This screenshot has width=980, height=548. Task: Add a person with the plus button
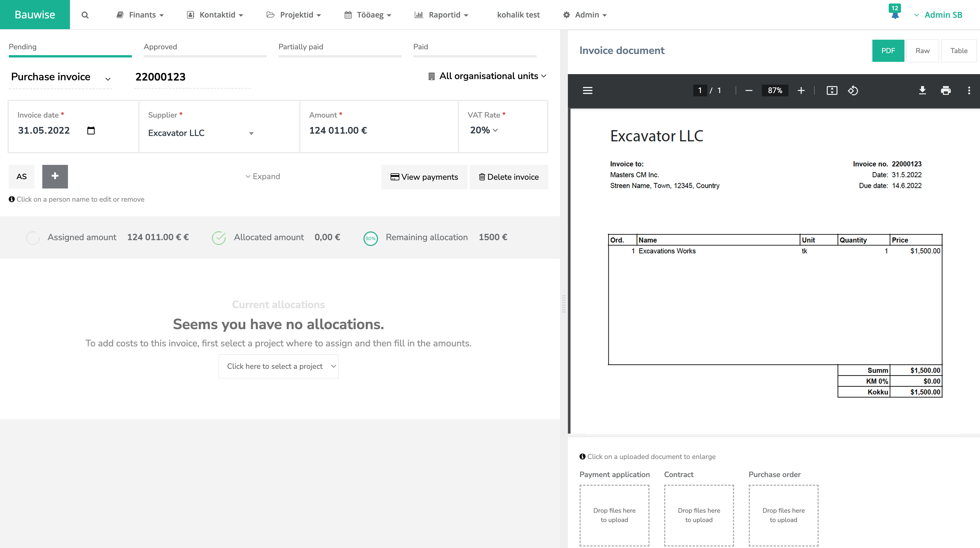(55, 176)
